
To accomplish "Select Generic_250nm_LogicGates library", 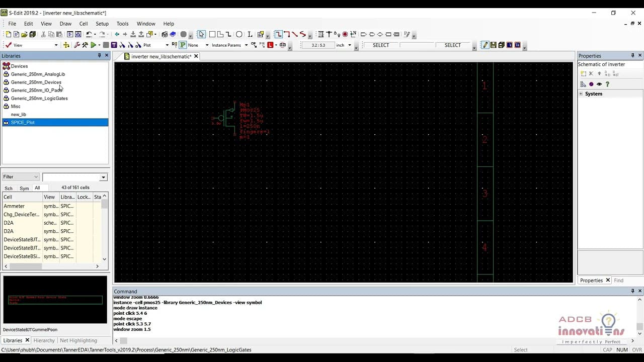I will pyautogui.click(x=39, y=98).
